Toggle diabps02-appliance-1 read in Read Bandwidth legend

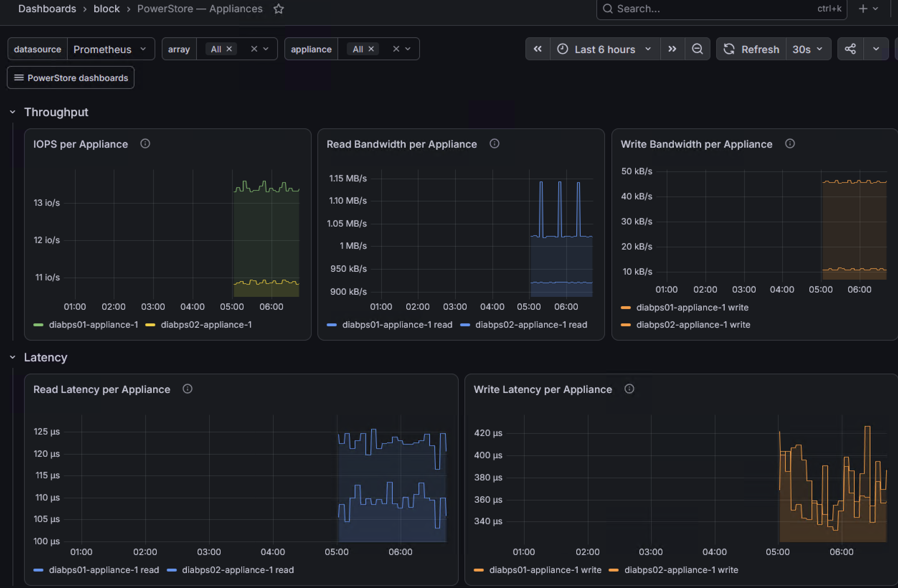531,325
